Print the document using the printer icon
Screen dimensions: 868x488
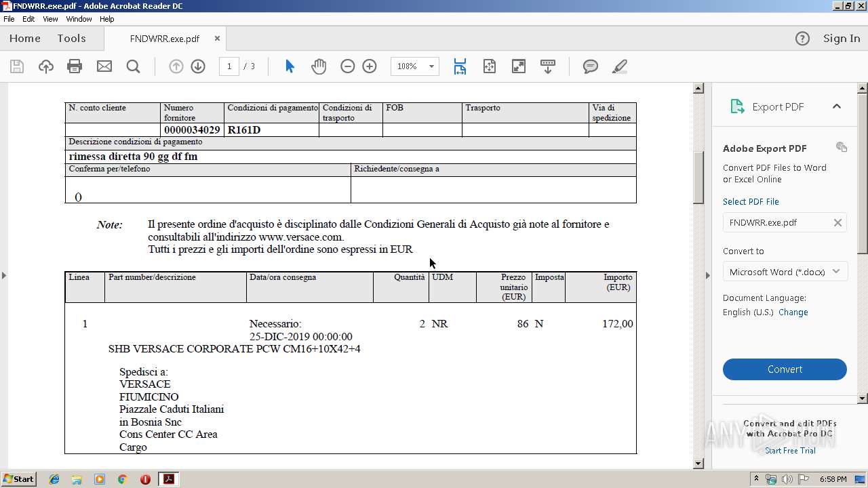click(x=75, y=66)
